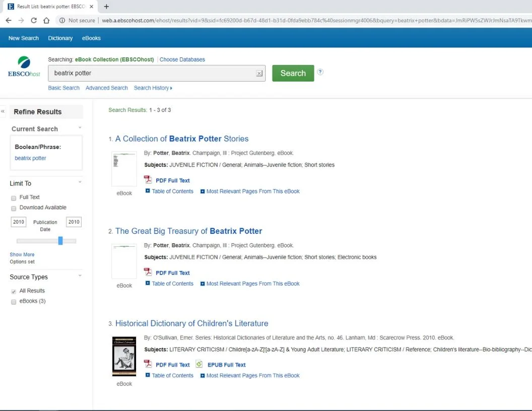This screenshot has height=411, width=532.
Task: Click the browser forward arrow
Action: (21, 20)
